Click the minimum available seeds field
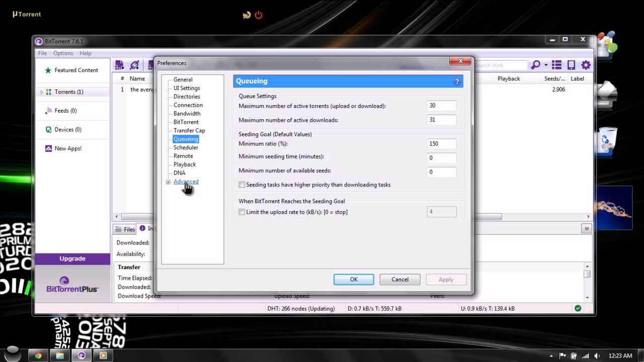Viewport: 644px width, 362px height. 441,172
